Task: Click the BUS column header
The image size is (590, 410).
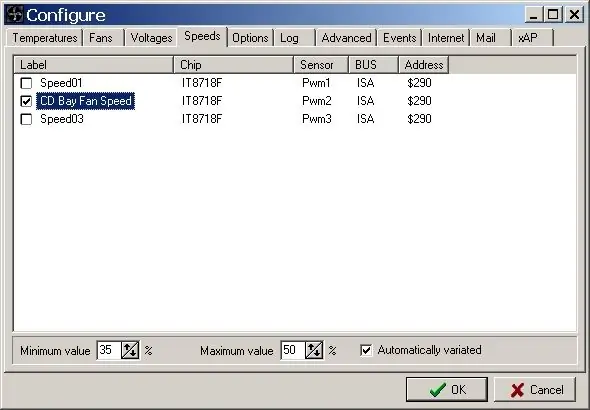Action: tap(373, 65)
